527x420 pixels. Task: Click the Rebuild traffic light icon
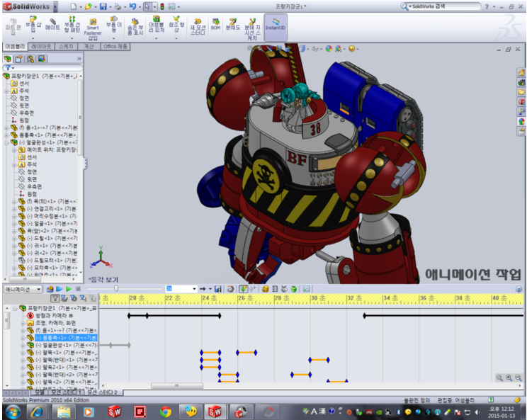[x=162, y=6]
